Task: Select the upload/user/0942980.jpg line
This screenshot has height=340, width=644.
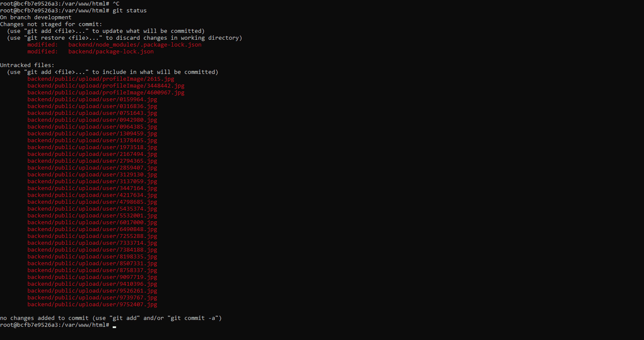Action: pyautogui.click(x=92, y=120)
